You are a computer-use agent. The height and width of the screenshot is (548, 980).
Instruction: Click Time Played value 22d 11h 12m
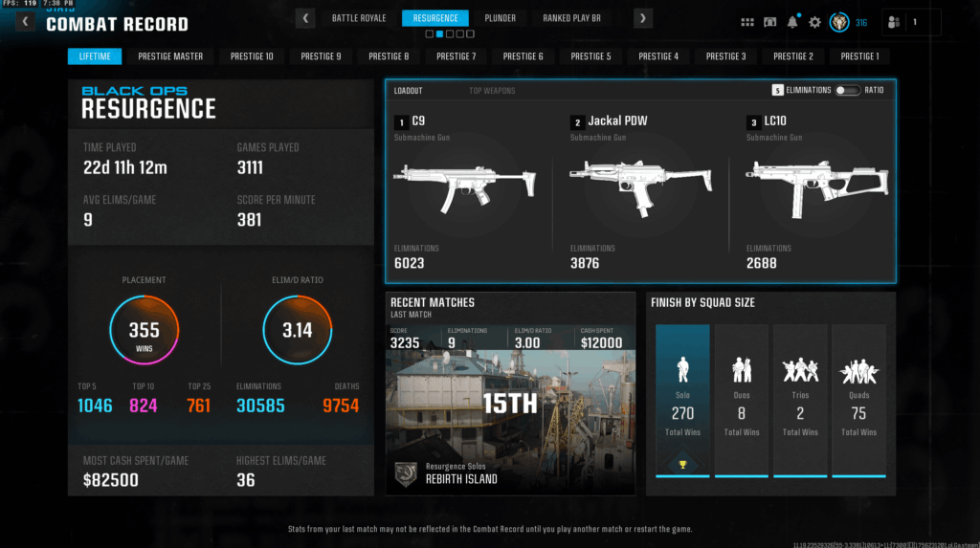click(125, 168)
